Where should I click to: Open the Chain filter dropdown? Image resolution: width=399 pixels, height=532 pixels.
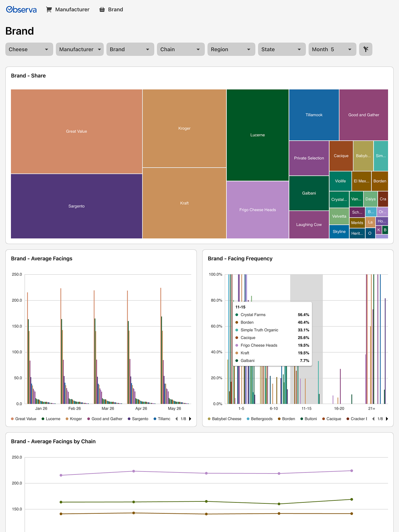coord(181,49)
